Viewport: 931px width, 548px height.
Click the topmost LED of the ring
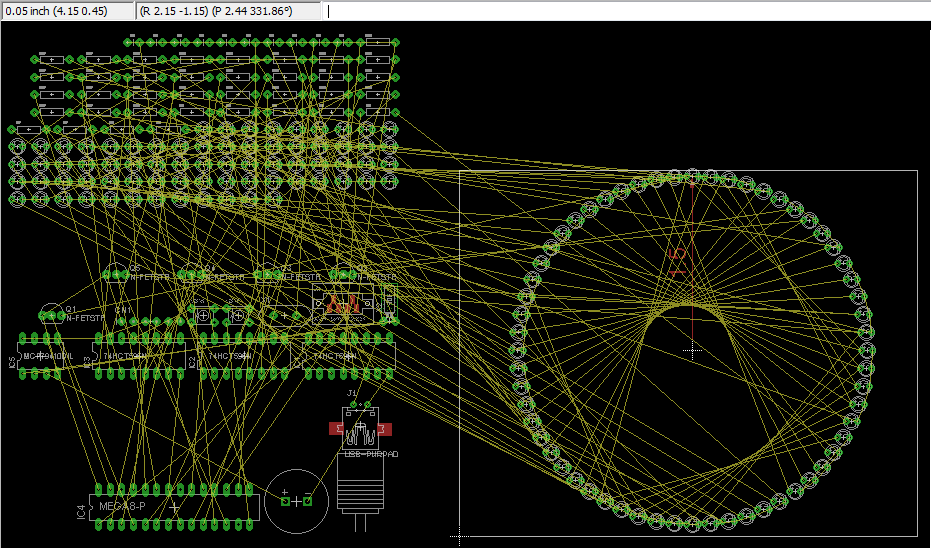[x=692, y=177]
